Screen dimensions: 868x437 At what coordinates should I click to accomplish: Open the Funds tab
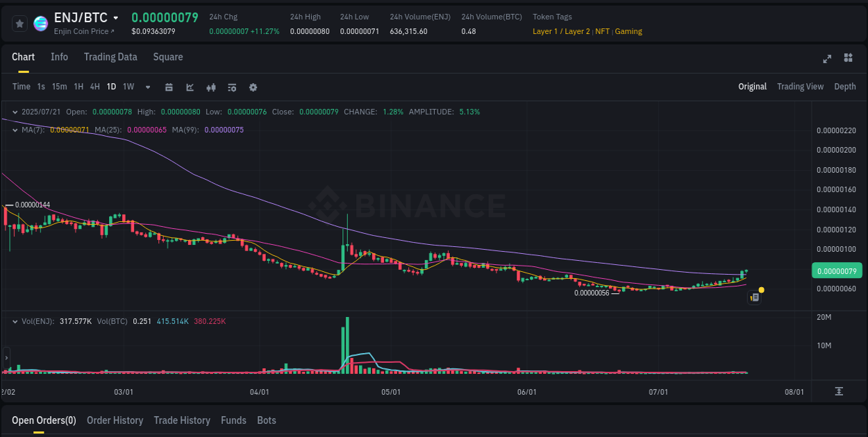[x=233, y=420]
